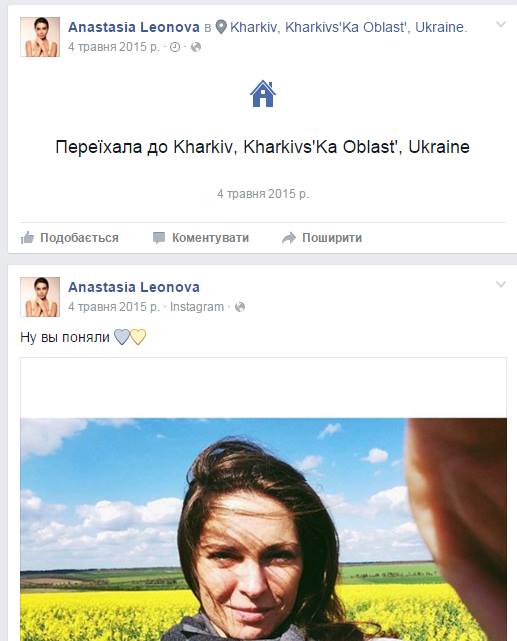The image size is (517, 641).
Task: Open Anastasia Leonova profile from first post
Action: (134, 27)
